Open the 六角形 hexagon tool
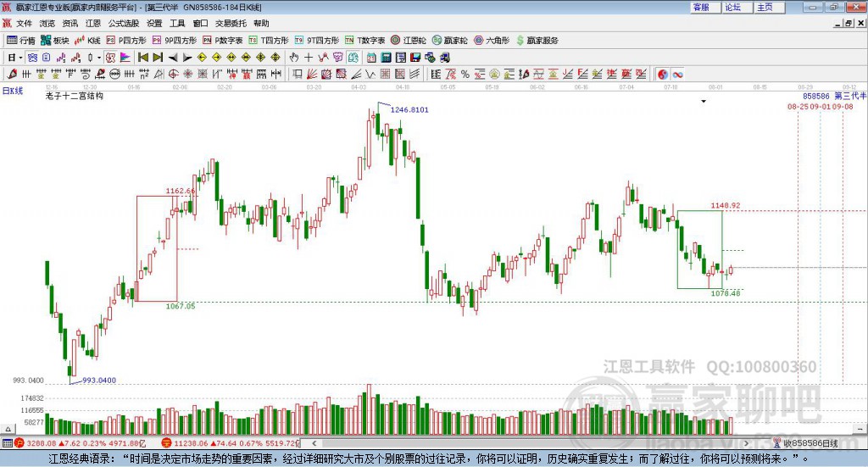 (492, 41)
